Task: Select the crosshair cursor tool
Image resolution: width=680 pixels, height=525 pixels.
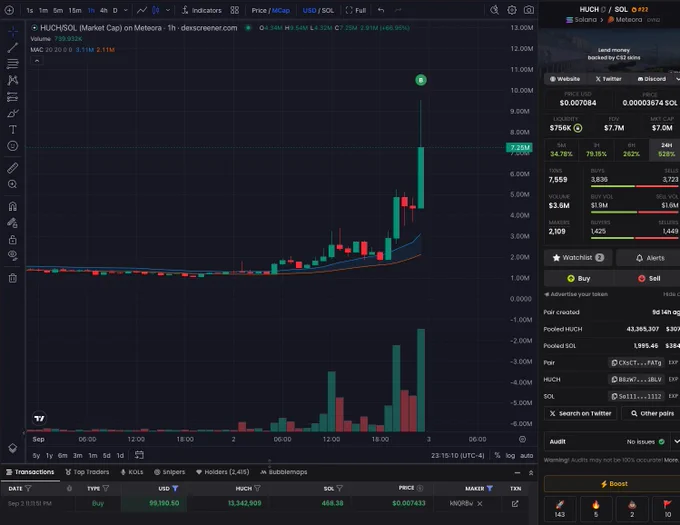Action: pyautogui.click(x=13, y=31)
